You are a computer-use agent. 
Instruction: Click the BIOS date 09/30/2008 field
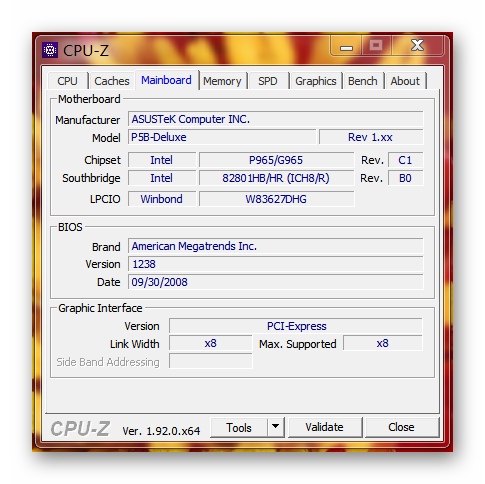[276, 282]
